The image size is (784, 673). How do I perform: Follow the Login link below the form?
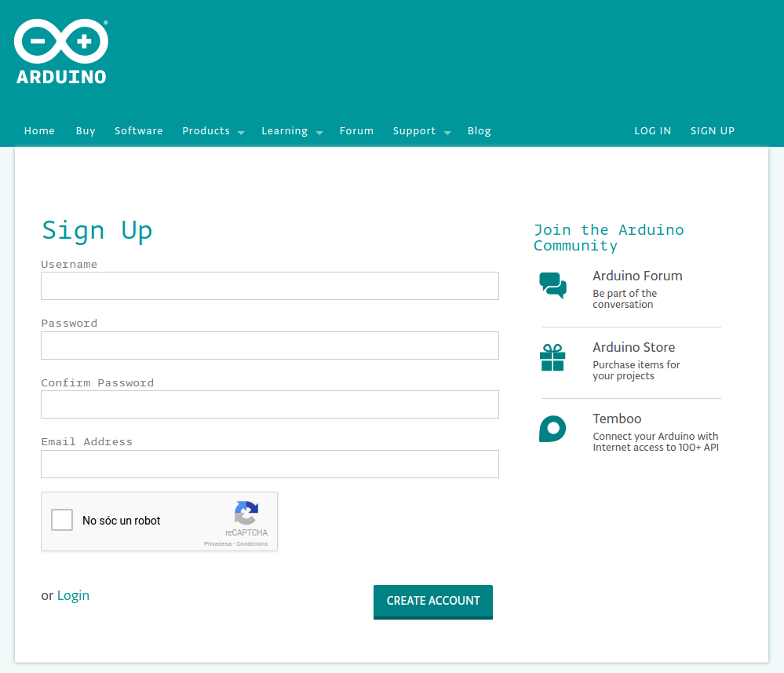73,595
